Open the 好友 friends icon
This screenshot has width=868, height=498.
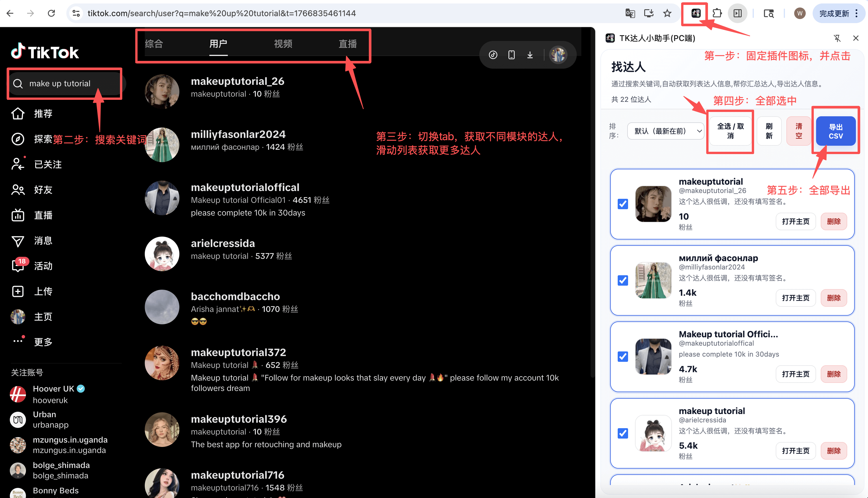click(x=18, y=190)
